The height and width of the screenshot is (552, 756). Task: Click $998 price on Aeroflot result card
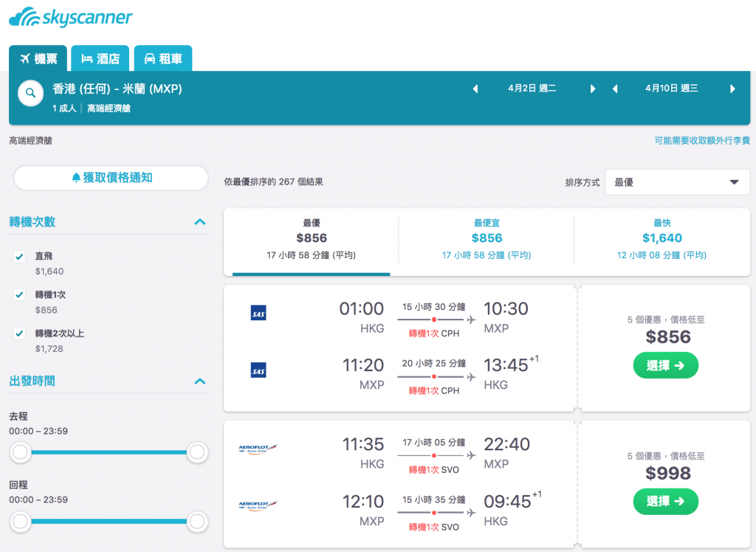pyautogui.click(x=667, y=474)
